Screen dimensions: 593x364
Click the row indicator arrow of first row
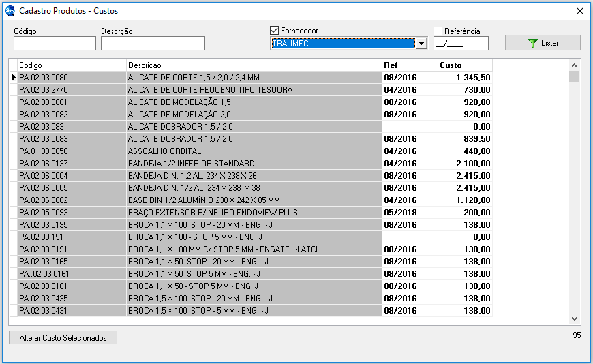coord(13,78)
